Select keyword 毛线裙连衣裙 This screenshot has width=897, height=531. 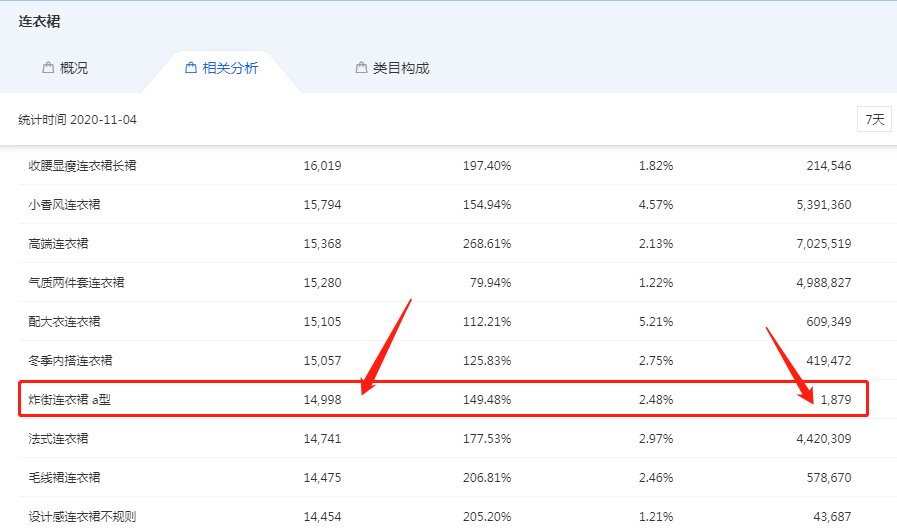(64, 477)
